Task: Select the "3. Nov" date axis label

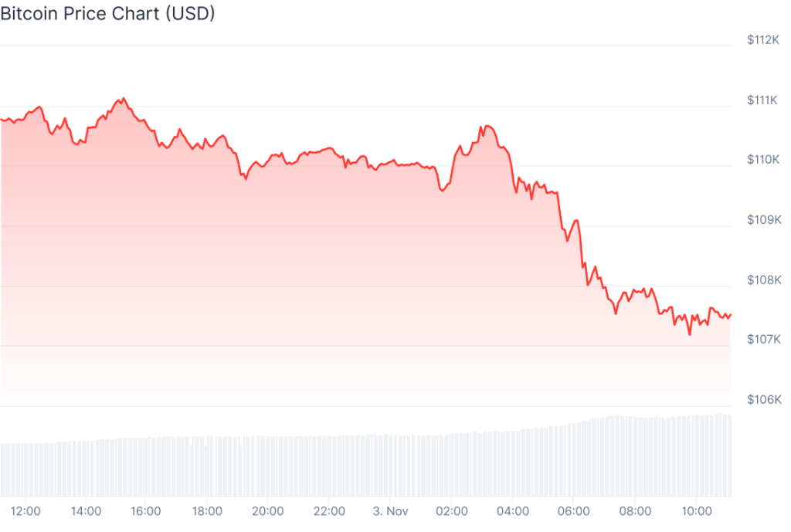Action: click(x=390, y=510)
